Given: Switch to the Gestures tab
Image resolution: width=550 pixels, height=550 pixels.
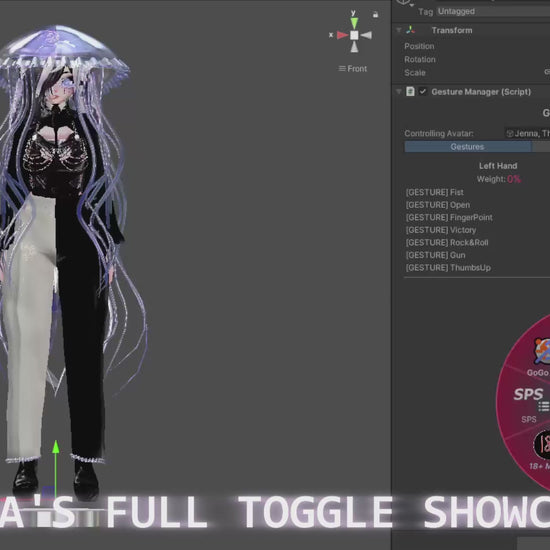Looking at the screenshot, I should [468, 147].
